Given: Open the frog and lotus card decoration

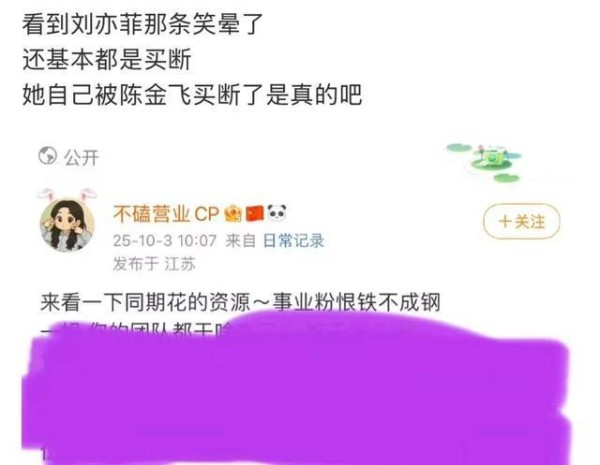Looking at the screenshot, I should click(x=484, y=162).
